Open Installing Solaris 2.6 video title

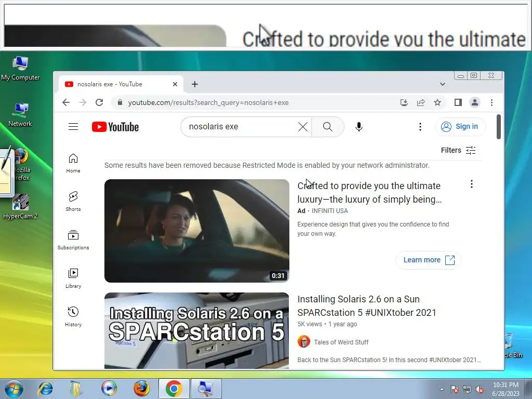367,305
